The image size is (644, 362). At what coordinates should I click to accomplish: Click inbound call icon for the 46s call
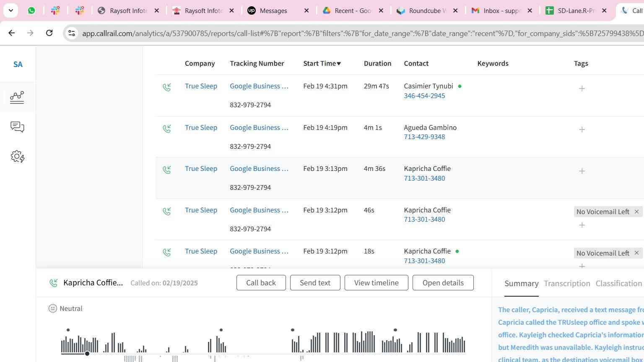click(167, 211)
